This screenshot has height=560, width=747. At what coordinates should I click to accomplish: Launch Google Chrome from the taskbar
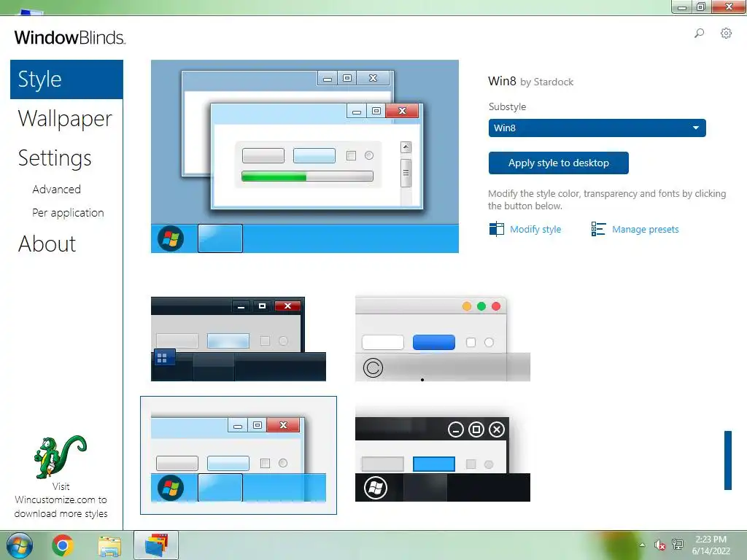tap(63, 545)
